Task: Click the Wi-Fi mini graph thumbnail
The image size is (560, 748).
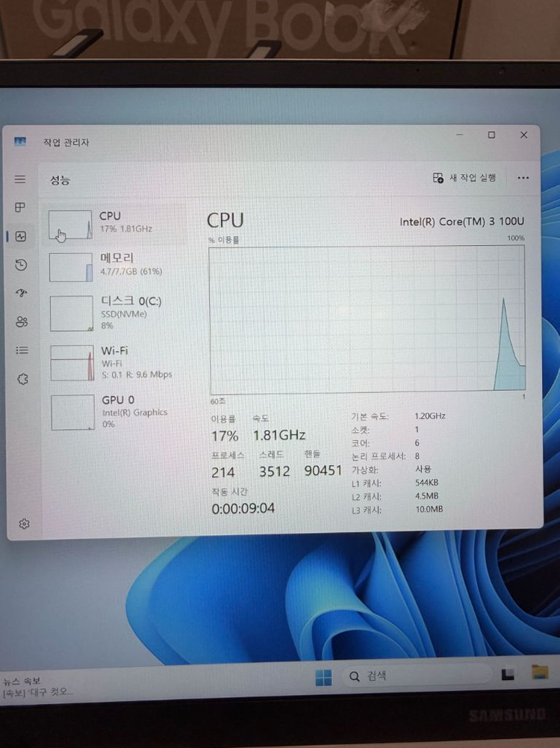Action: [72, 363]
